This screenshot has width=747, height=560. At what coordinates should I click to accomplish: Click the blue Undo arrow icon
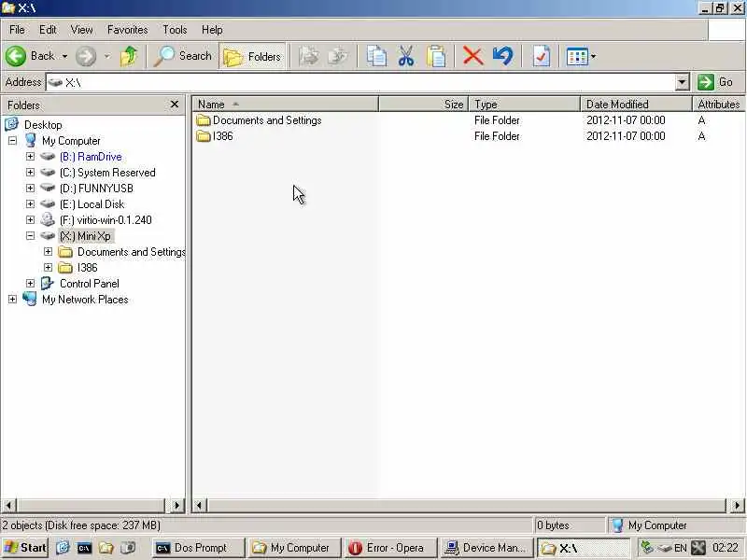pyautogui.click(x=503, y=56)
